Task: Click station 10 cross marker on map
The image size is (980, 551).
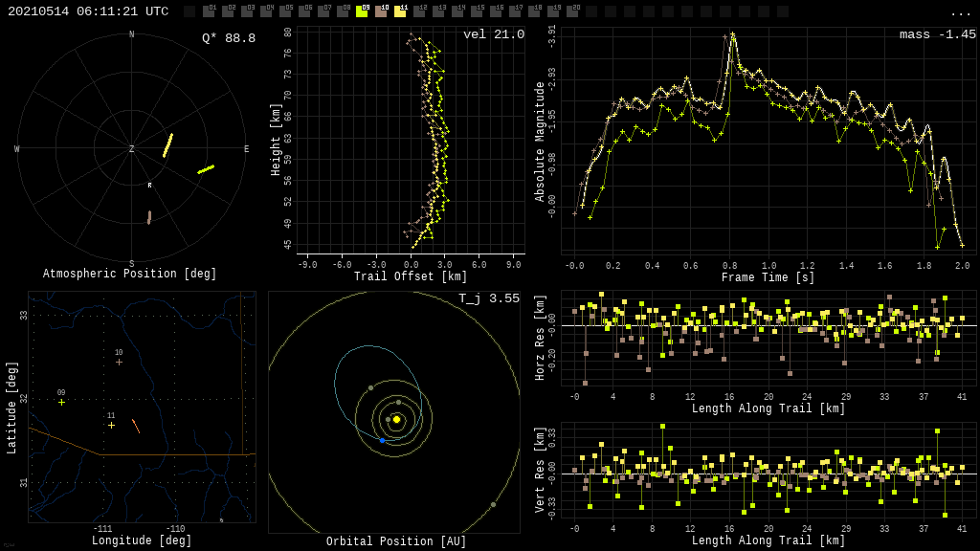Action: [119, 362]
